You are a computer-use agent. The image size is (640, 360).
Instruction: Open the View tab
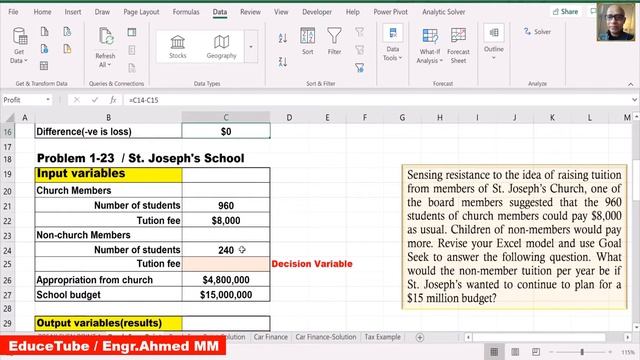pyautogui.click(x=281, y=12)
